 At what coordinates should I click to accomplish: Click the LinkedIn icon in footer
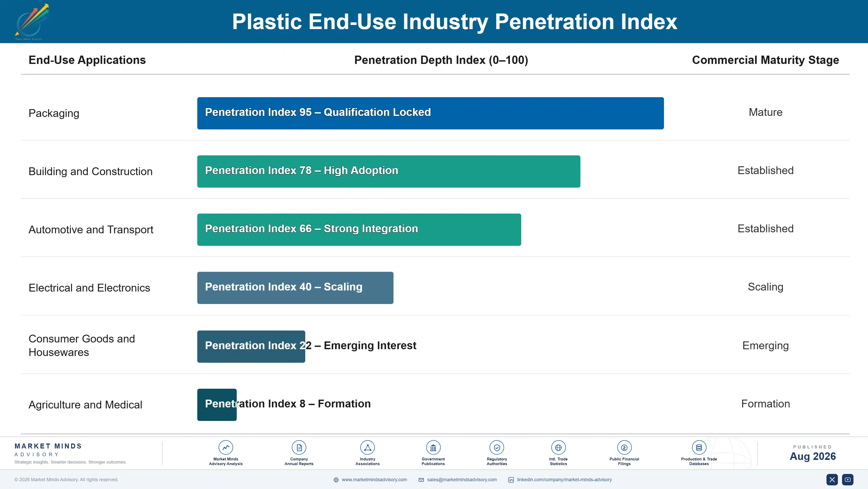[x=511, y=480]
